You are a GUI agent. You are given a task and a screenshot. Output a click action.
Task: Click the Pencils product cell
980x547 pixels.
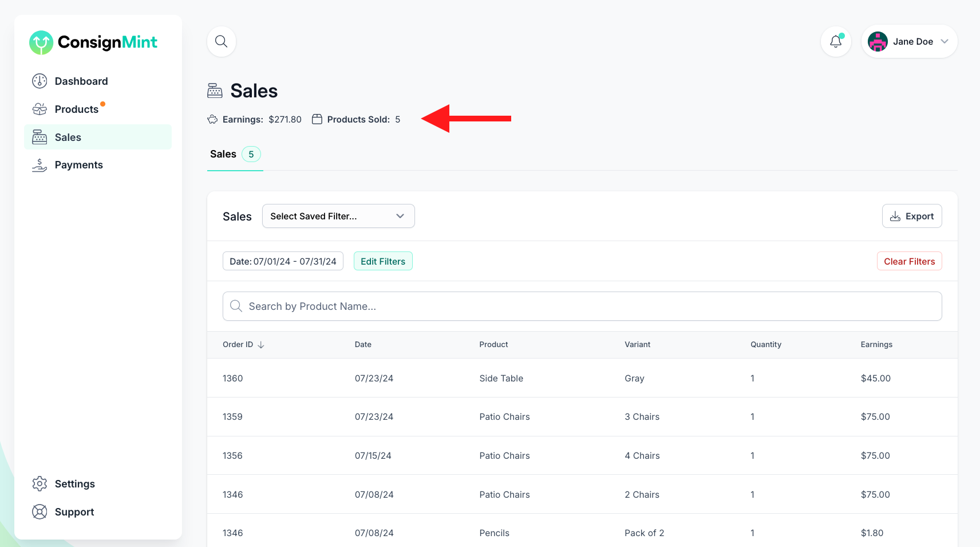[495, 533]
